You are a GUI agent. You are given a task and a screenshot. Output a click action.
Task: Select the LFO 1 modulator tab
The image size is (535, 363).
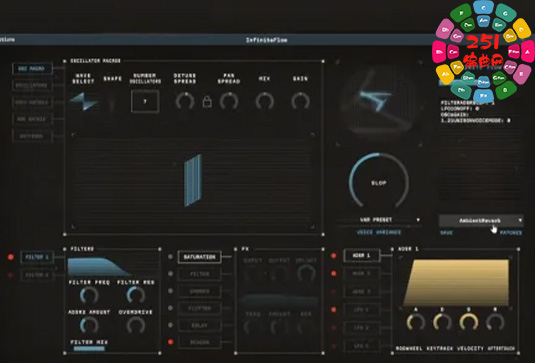[x=361, y=310]
